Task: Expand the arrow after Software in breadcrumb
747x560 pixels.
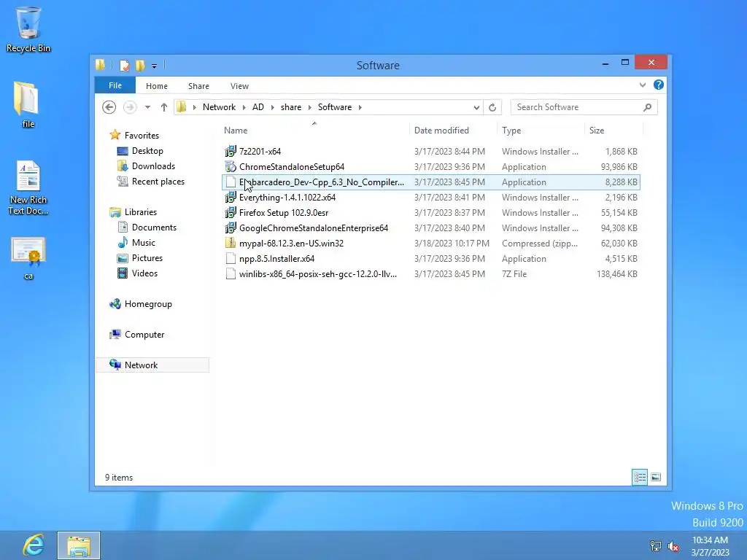Action: (x=360, y=108)
